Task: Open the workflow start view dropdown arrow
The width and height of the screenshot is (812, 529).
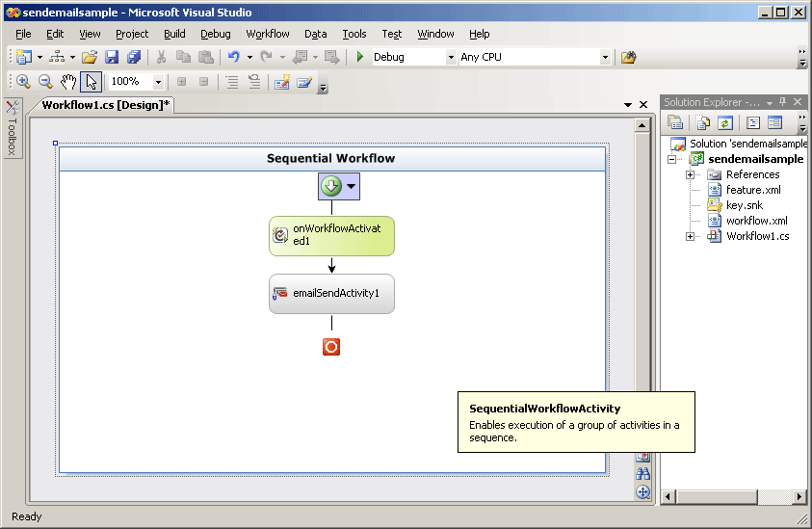Action: 352,186
